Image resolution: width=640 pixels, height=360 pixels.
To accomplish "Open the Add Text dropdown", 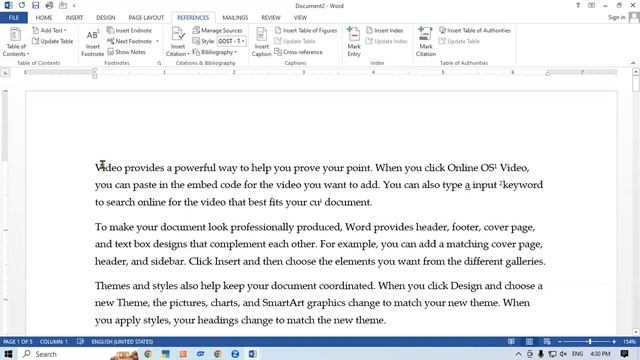I will 49,31.
